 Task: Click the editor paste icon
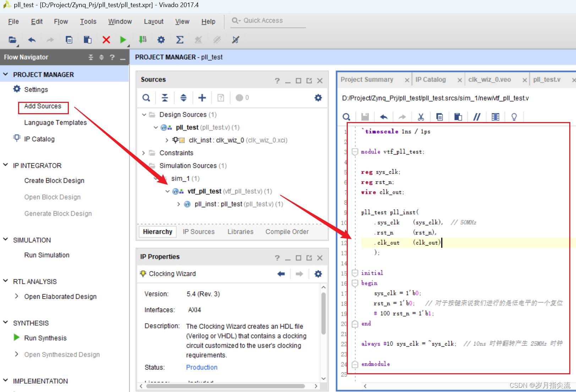click(458, 117)
